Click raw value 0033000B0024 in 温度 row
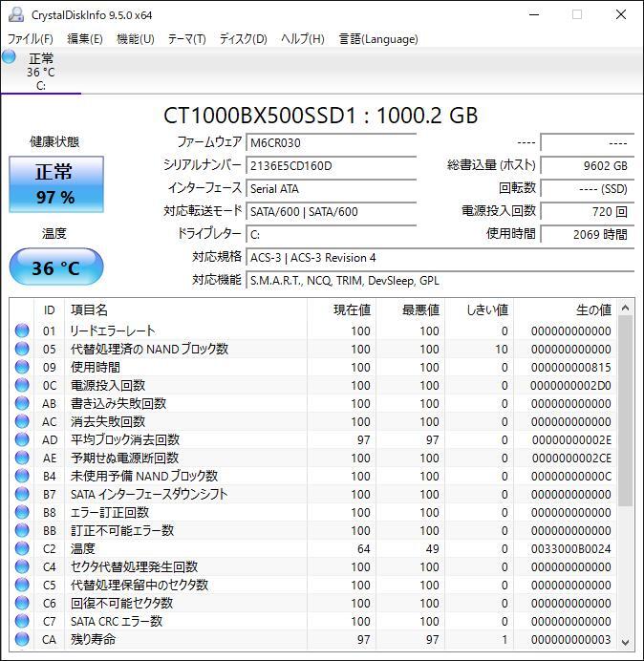This screenshot has height=661, width=644. pyautogui.click(x=571, y=549)
